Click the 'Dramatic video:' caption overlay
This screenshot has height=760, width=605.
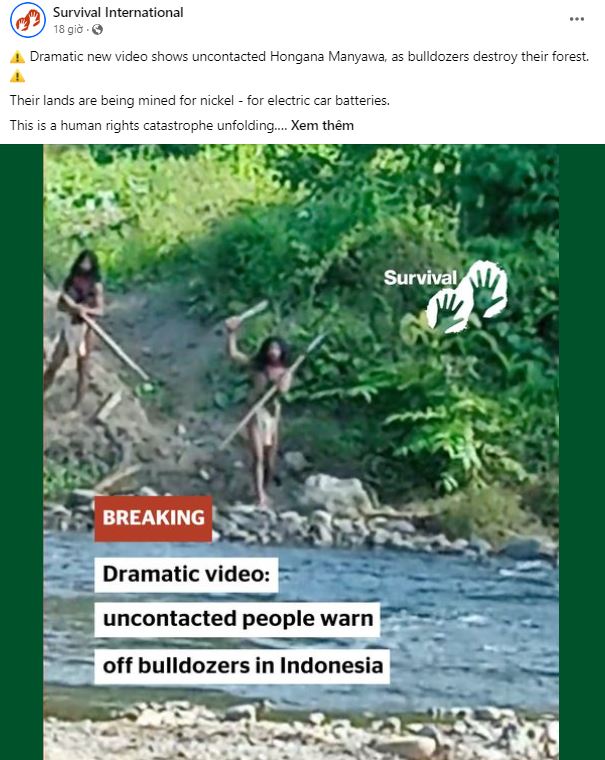186,574
